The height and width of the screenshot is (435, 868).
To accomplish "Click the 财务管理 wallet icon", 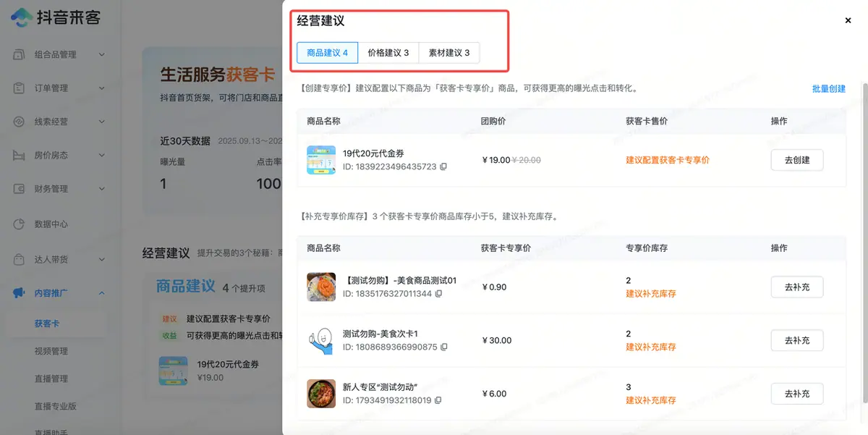I will (20, 189).
